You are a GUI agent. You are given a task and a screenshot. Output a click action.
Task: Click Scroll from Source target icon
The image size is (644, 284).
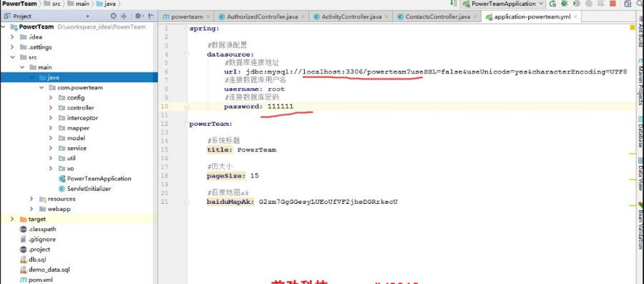click(x=114, y=16)
